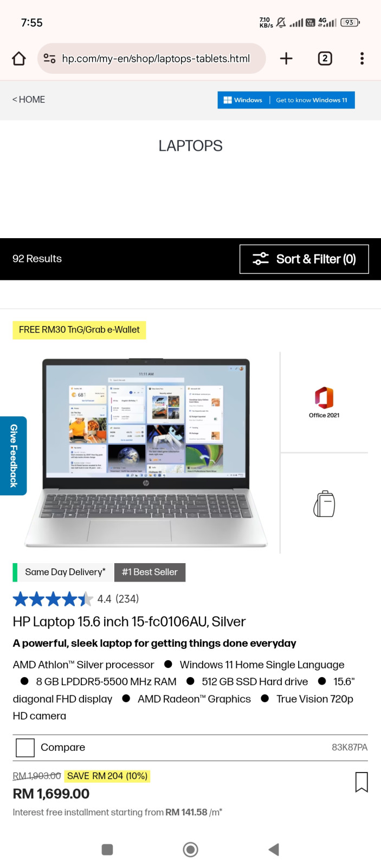
Task: Open the Give Feedback side tab
Action: point(14,456)
